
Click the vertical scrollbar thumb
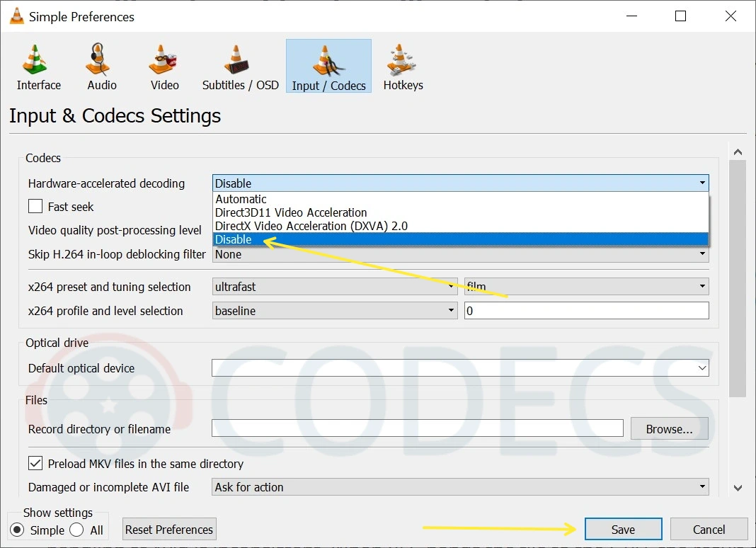coord(738,278)
